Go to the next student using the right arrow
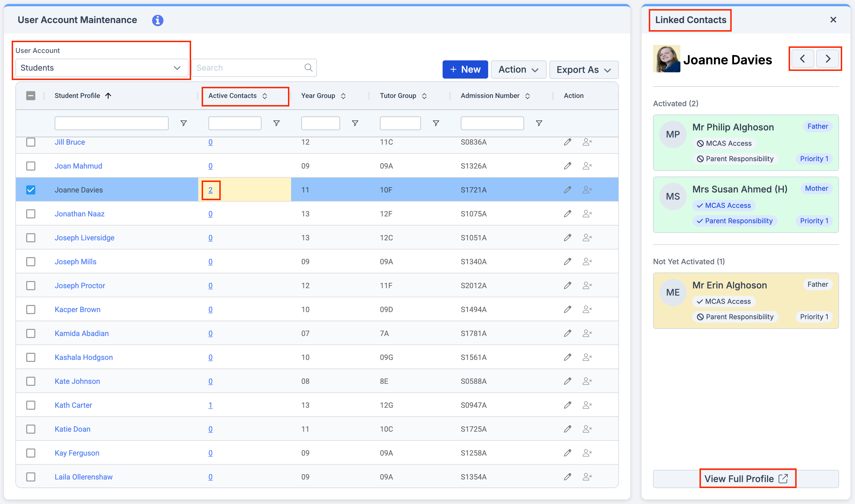Viewport: 855px width, 504px height. [x=828, y=58]
